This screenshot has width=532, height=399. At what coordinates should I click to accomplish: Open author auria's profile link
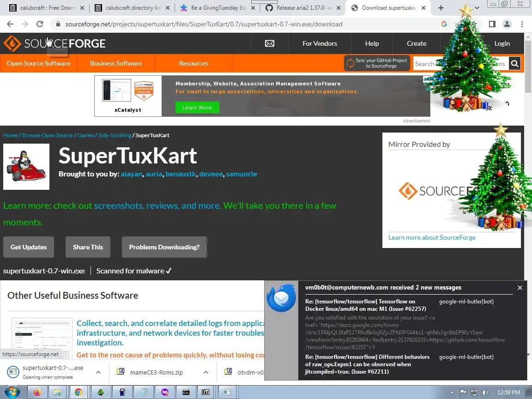click(154, 174)
